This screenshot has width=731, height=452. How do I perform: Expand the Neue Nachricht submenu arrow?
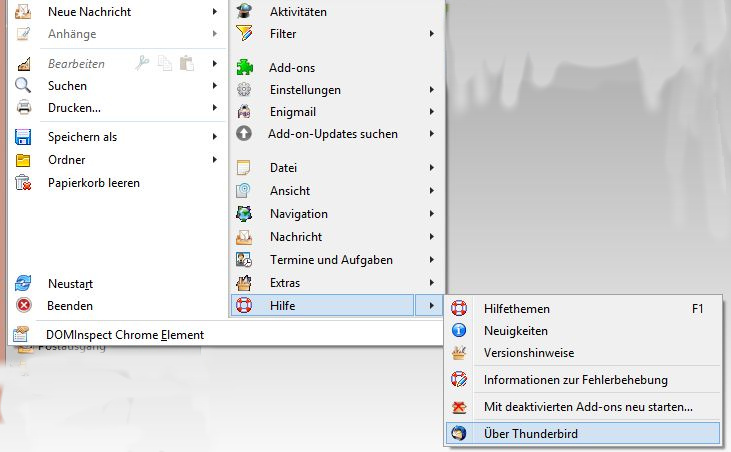[214, 12]
